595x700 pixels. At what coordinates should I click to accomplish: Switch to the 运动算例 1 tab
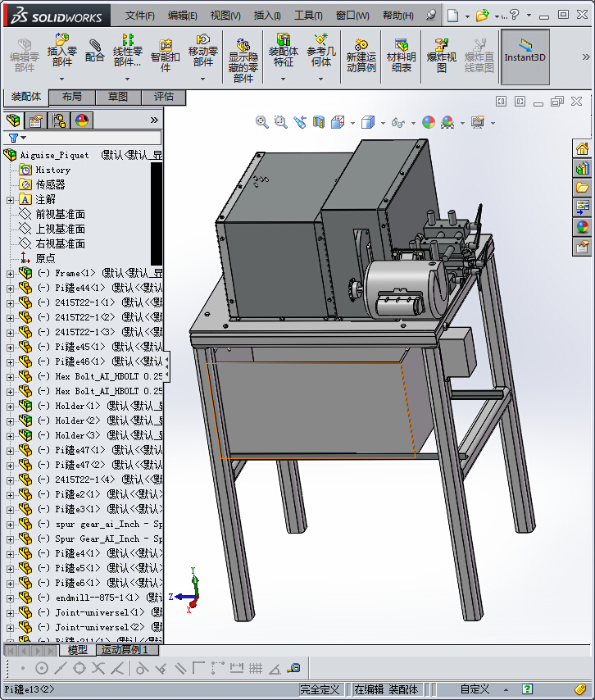click(128, 649)
